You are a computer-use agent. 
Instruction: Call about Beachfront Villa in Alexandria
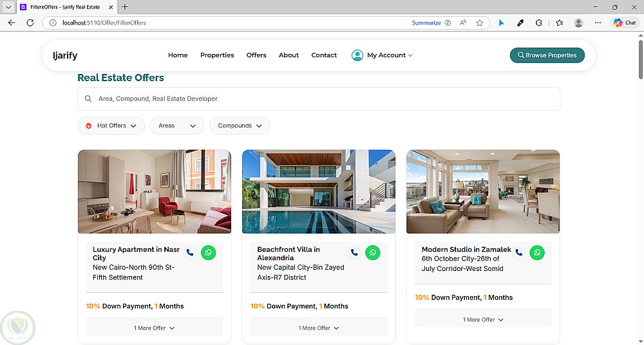[x=354, y=252]
